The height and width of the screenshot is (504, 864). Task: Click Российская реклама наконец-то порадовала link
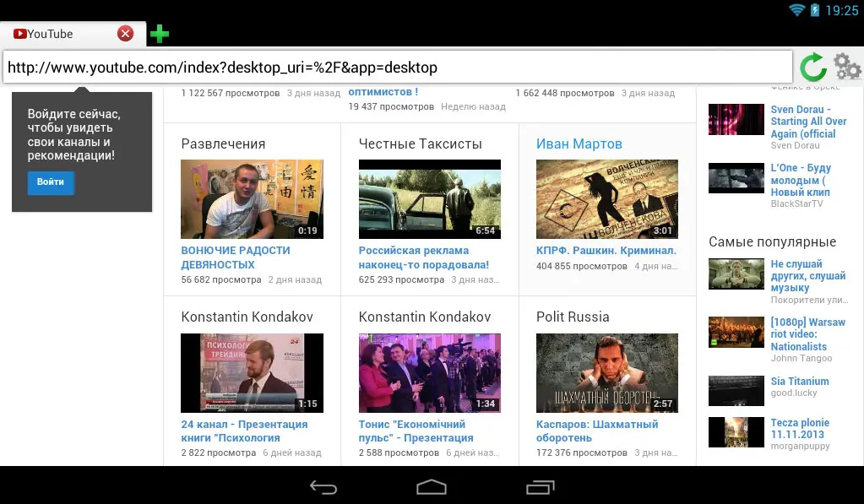(424, 257)
